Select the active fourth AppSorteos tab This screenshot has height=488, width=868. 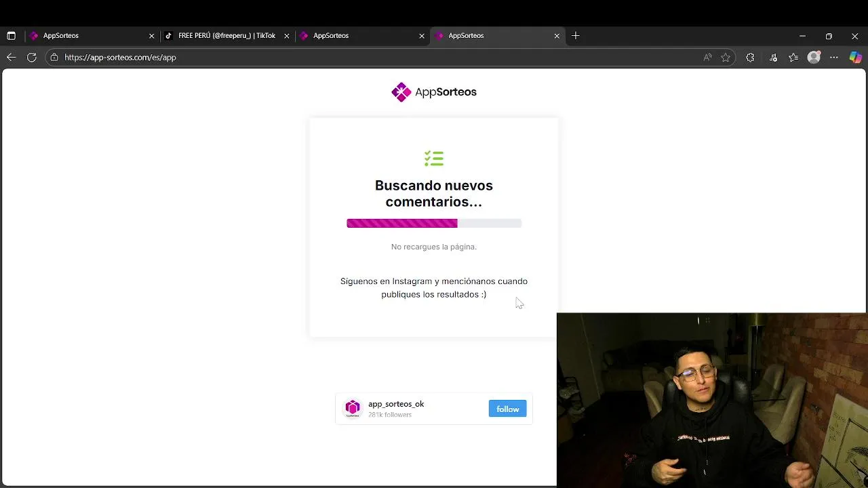coord(497,36)
